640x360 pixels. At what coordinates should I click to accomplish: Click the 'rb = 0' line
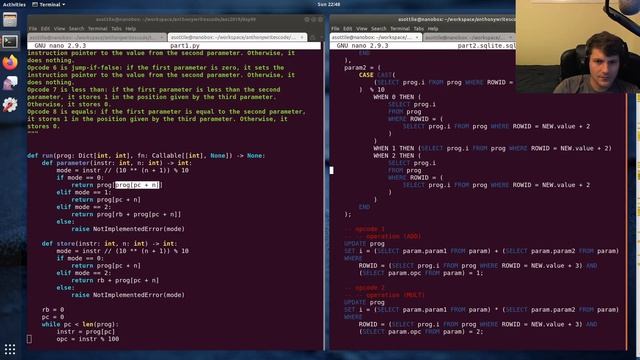pyautogui.click(x=53, y=310)
